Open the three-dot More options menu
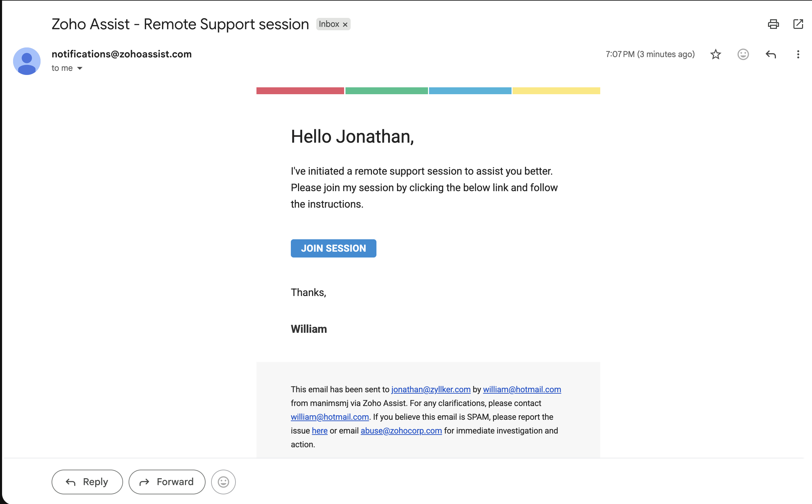 click(798, 54)
